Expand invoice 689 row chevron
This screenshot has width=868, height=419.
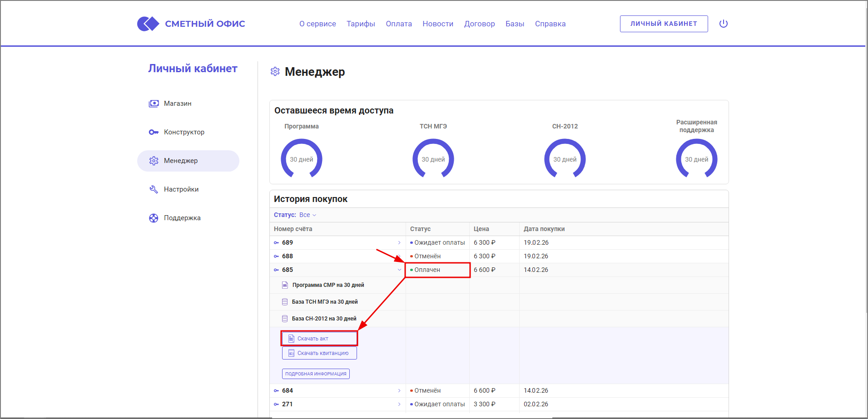coord(399,243)
